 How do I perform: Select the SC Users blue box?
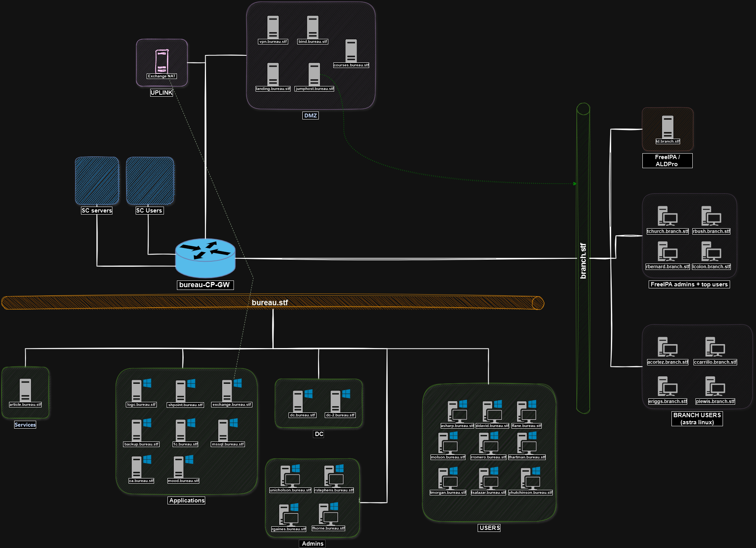pyautogui.click(x=150, y=181)
